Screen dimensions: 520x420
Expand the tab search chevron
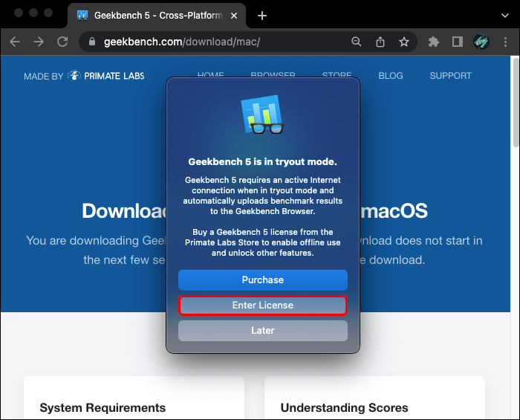[x=504, y=16]
